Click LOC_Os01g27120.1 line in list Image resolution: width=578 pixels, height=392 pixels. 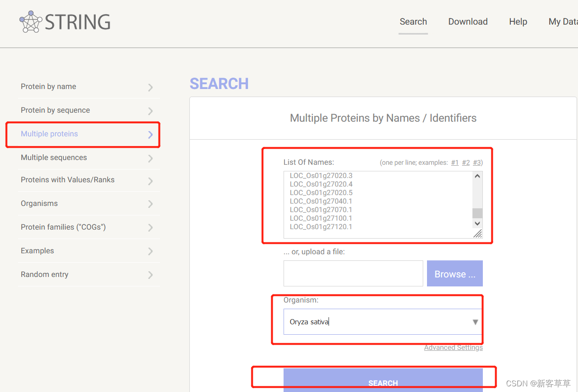click(321, 227)
